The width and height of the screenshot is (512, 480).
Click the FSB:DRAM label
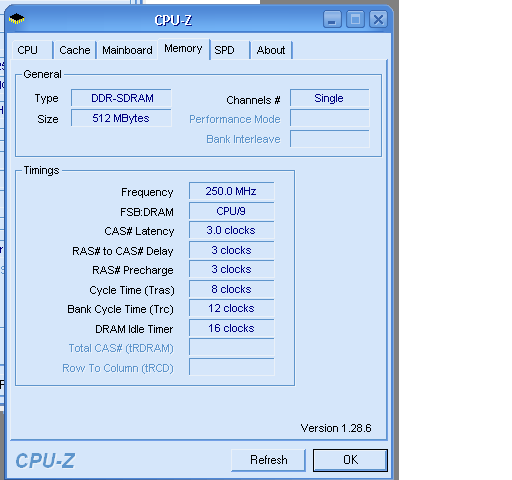tap(147, 212)
